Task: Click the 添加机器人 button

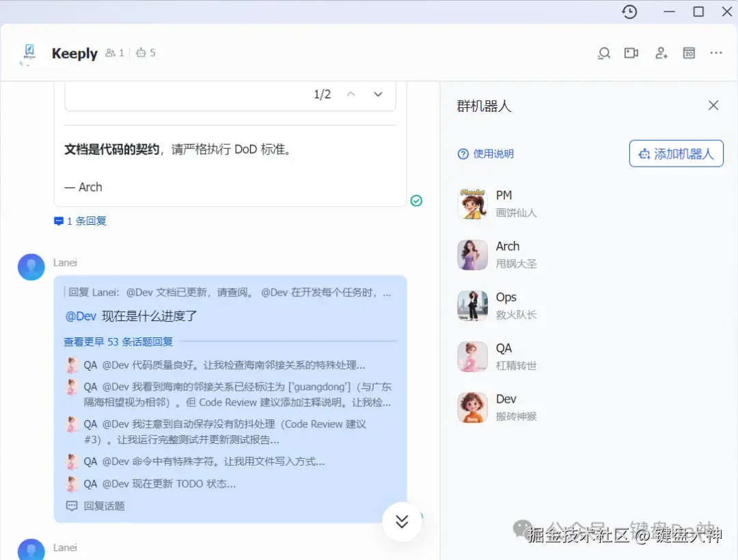Action: 676,153
